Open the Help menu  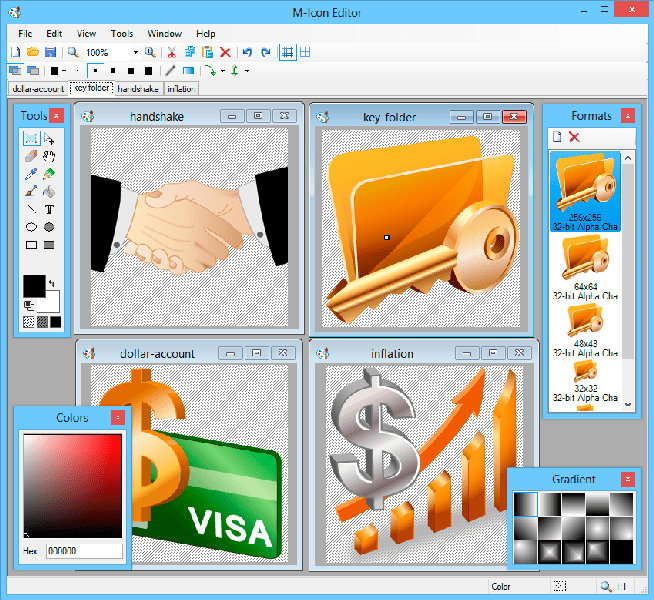tap(206, 34)
